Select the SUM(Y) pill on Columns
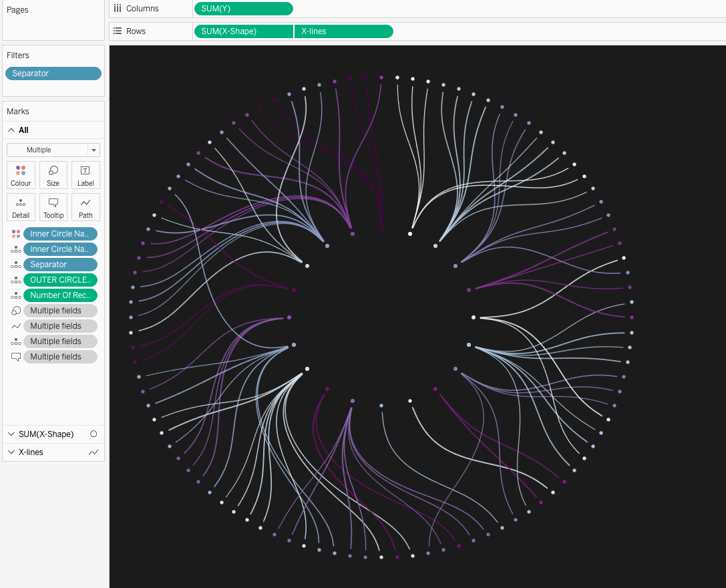Image resolution: width=726 pixels, height=588 pixels. [x=243, y=9]
